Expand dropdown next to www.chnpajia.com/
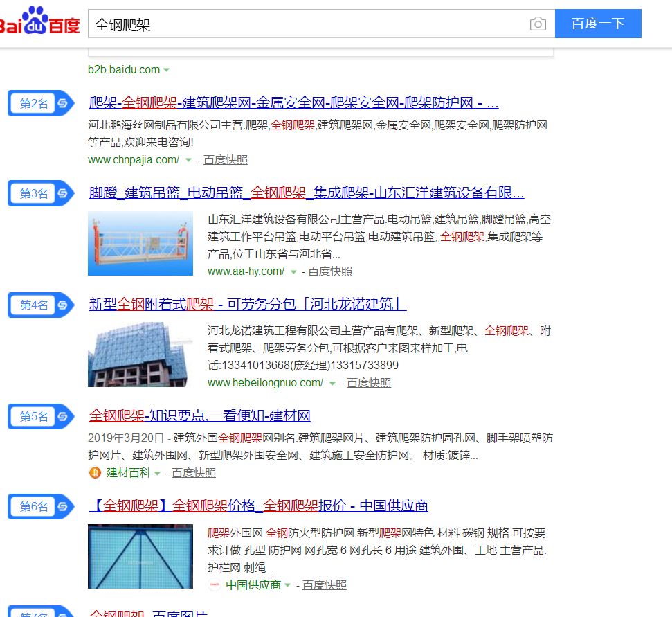672x617 pixels. [x=188, y=161]
